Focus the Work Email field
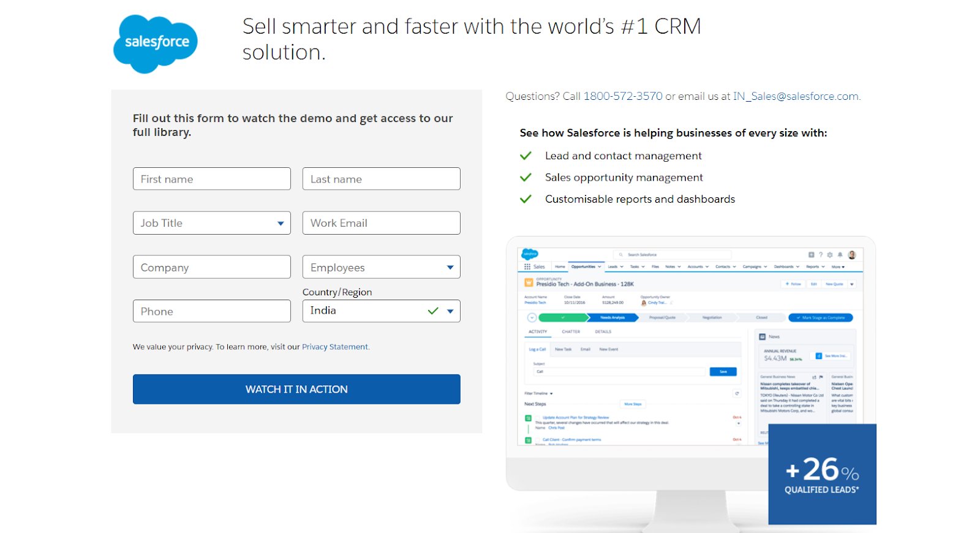This screenshot has height=533, width=980. (x=382, y=223)
